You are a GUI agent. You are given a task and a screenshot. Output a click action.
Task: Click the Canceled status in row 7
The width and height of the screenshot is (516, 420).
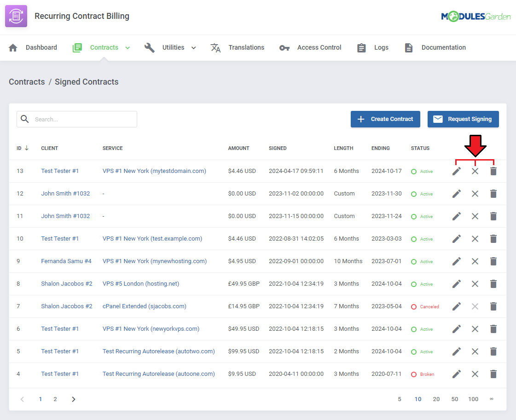pyautogui.click(x=425, y=306)
